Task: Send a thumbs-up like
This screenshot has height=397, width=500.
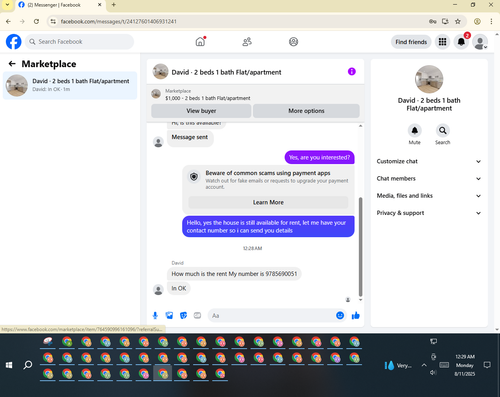Action: pos(356,315)
